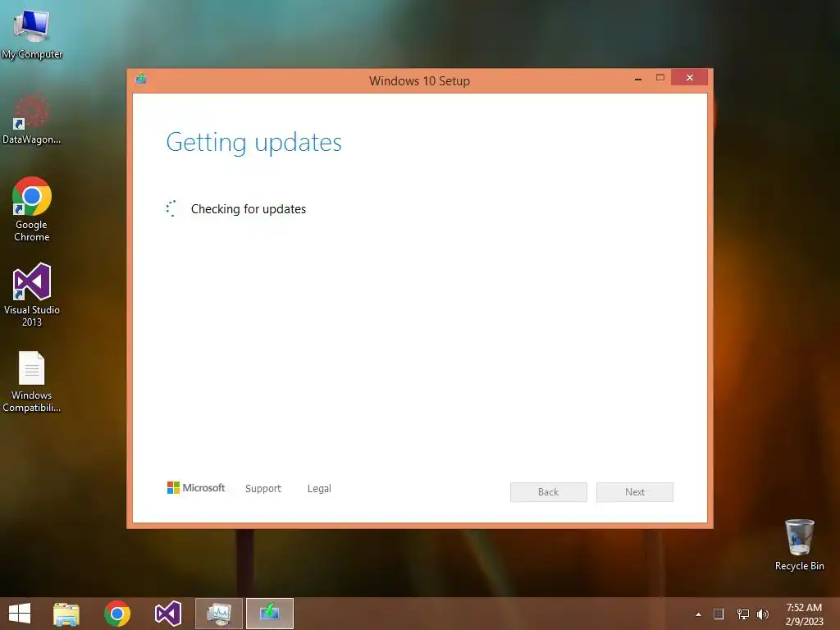Minimize the Windows 10 Setup window
840x630 pixels.
coord(638,78)
